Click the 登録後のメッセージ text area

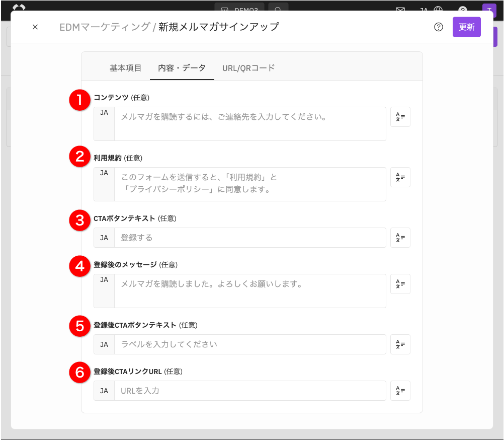click(x=250, y=291)
